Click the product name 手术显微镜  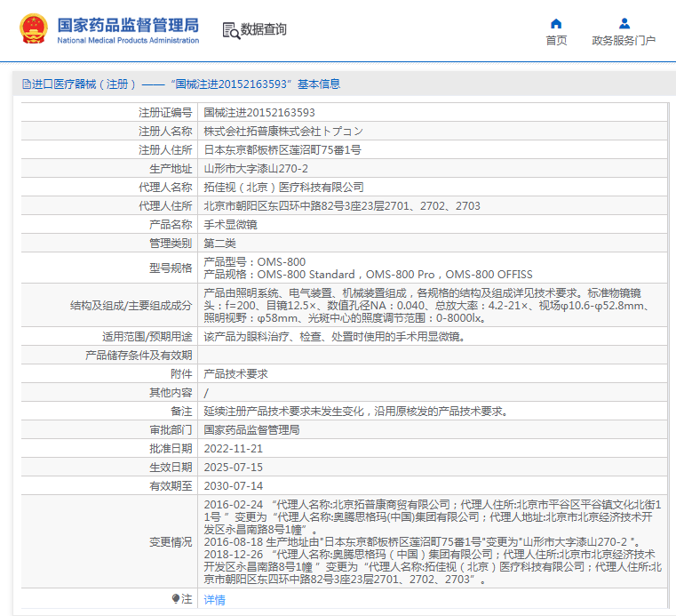tap(229, 225)
